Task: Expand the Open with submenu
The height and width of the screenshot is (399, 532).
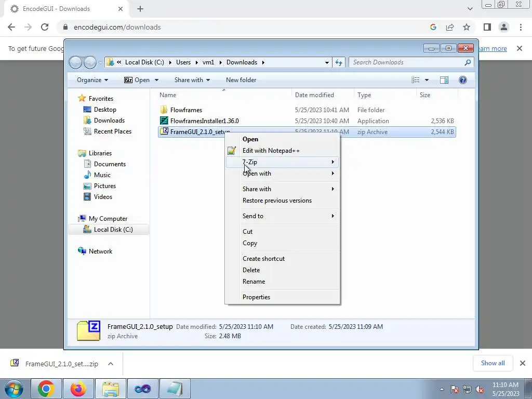Action: 282,174
